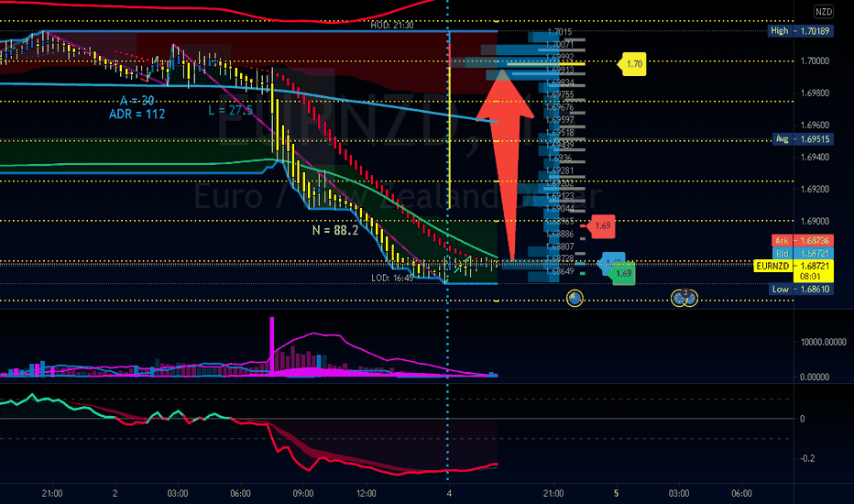Click the 'L = 27.5' chart label
This screenshot has width=854, height=504.
tap(230, 111)
